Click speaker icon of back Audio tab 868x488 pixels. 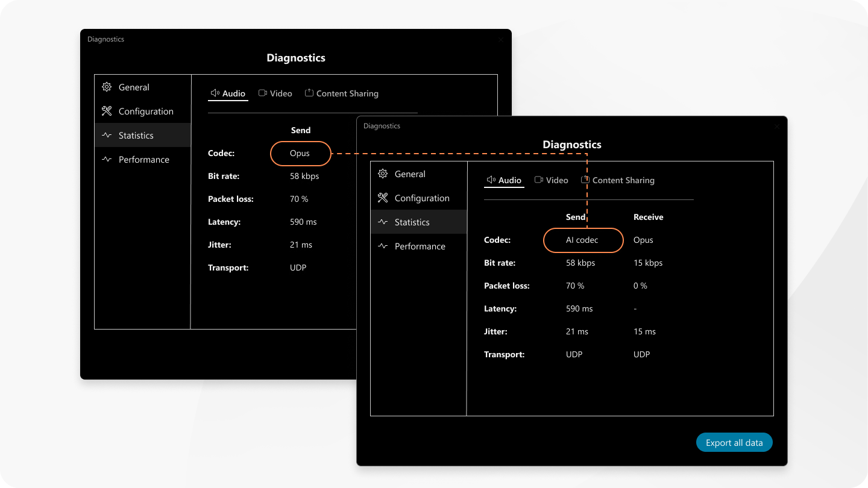coord(215,93)
